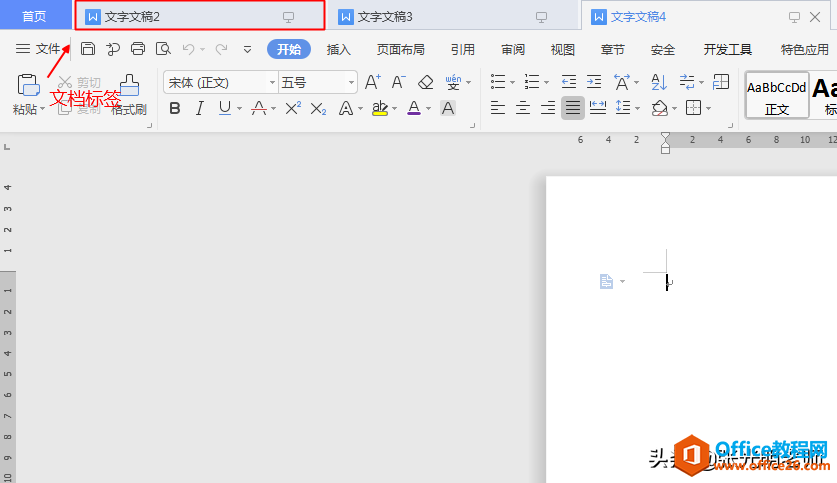The image size is (837, 483).
Task: Toggle Italic formatting
Action: coord(200,108)
